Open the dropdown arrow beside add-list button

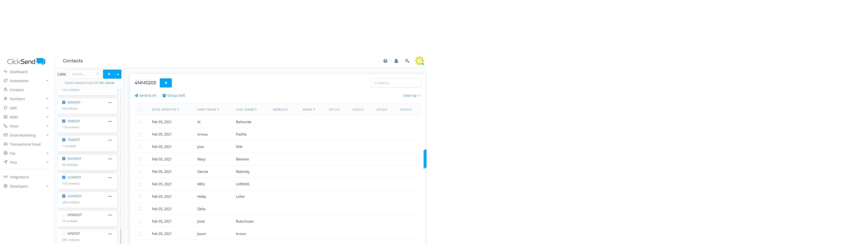click(x=118, y=74)
